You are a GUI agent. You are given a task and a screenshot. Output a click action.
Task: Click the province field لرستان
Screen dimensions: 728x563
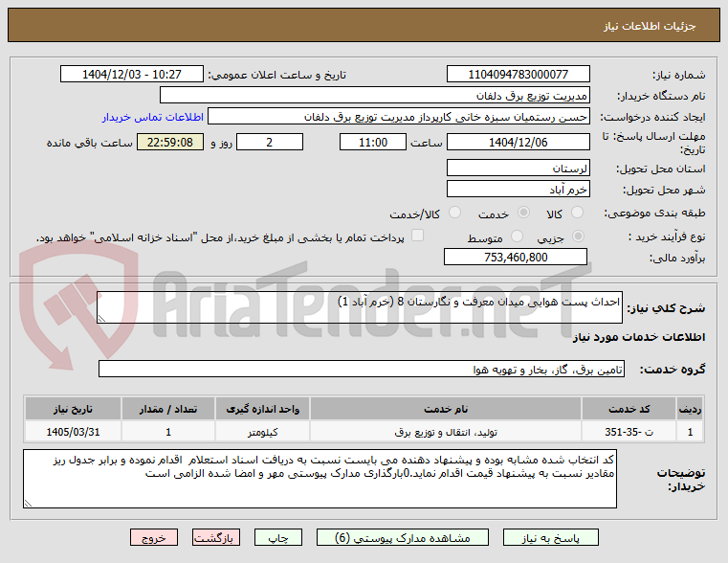(518, 168)
